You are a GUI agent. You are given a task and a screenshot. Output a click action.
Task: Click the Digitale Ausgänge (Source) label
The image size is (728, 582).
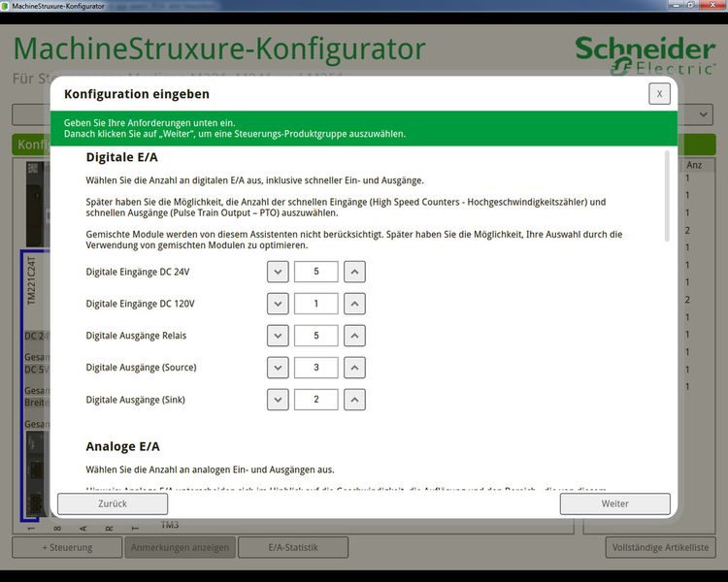pyautogui.click(x=141, y=368)
